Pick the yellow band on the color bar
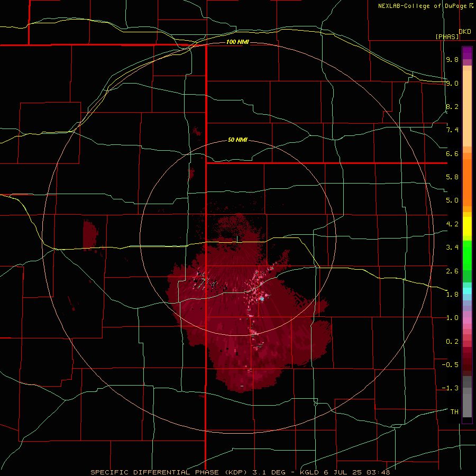 click(x=467, y=226)
